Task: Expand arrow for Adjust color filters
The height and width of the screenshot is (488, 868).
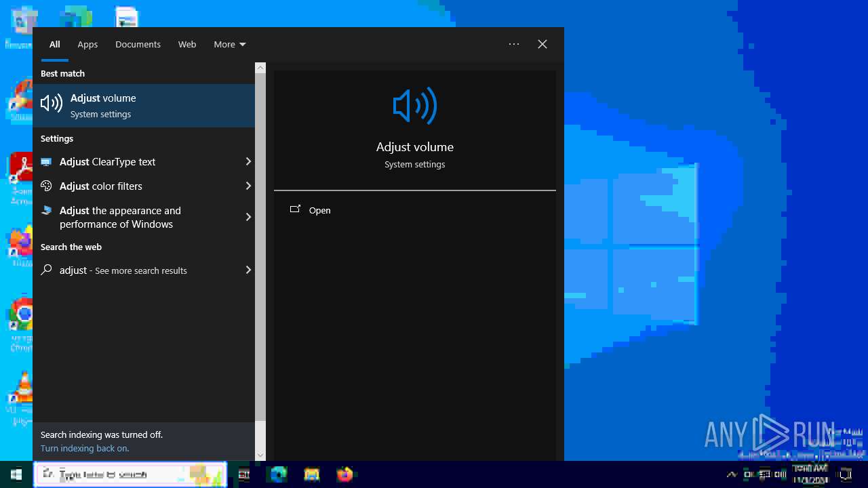Action: tap(248, 186)
